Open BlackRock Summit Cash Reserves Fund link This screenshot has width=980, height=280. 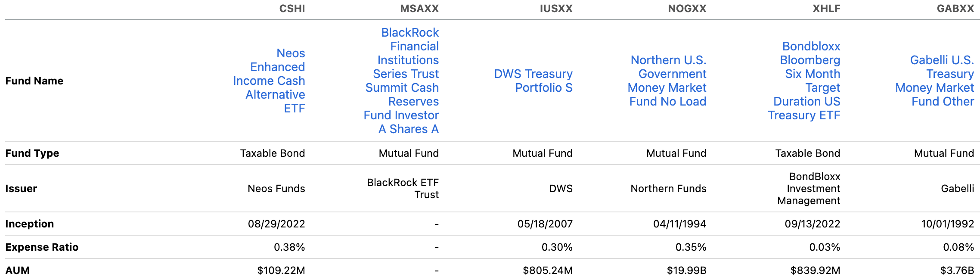401,81
